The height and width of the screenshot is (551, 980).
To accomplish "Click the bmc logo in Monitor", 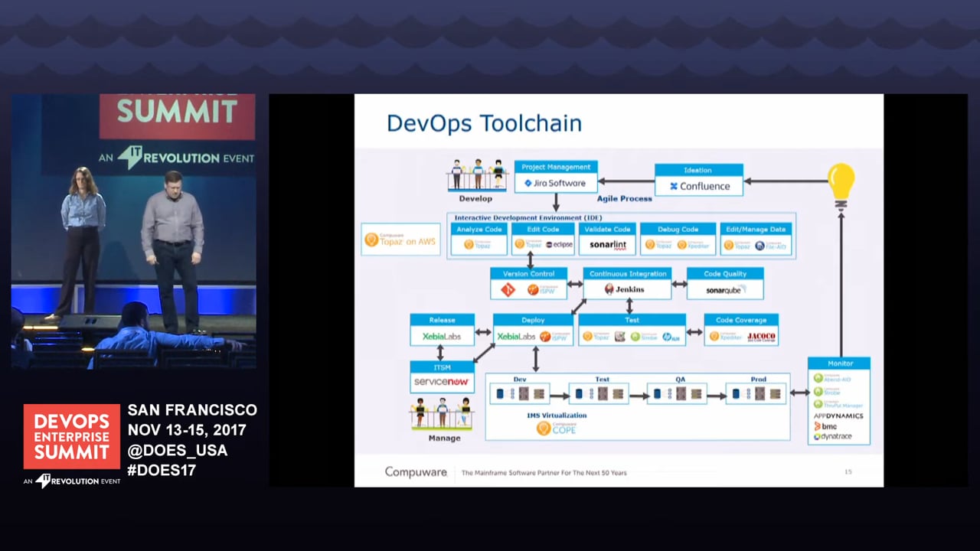I will 826,426.
